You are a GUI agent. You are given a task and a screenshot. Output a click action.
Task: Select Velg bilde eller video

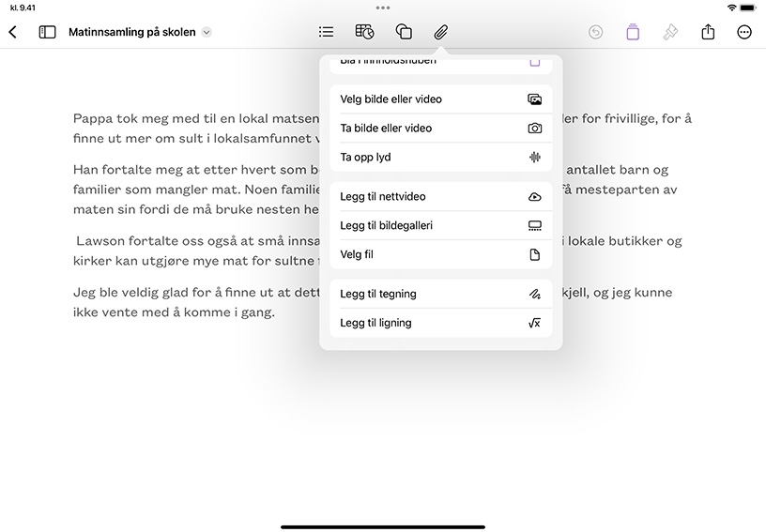[440, 99]
